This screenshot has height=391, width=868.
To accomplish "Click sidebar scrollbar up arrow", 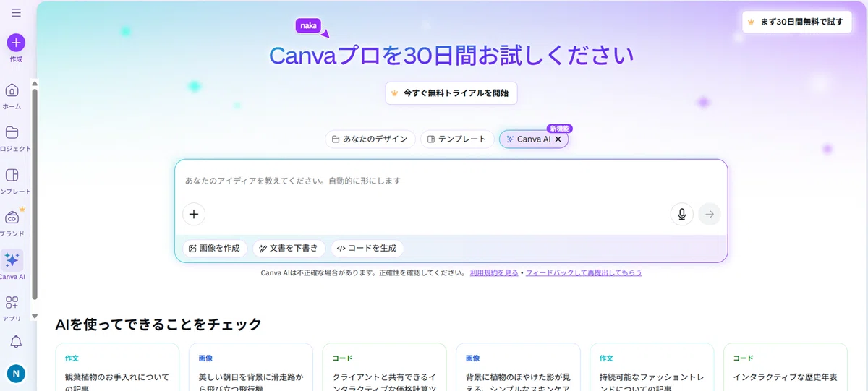I will 34,84.
